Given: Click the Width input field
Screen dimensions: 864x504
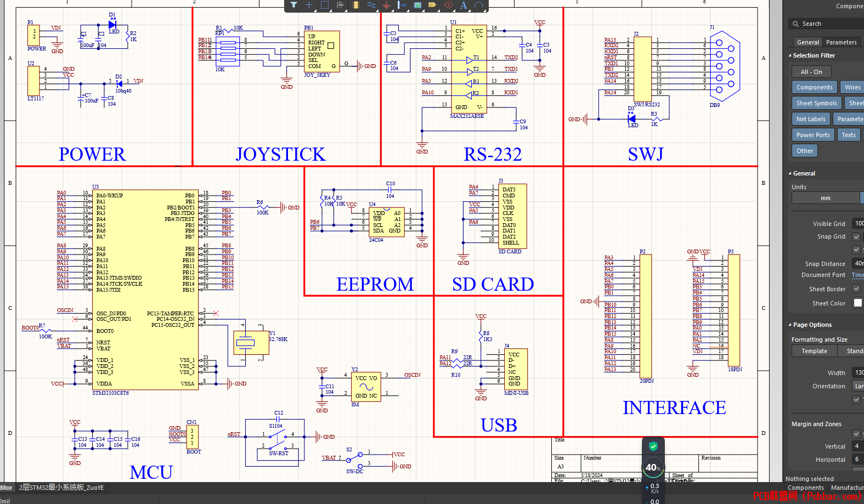Looking at the screenshot, I should pos(858,372).
